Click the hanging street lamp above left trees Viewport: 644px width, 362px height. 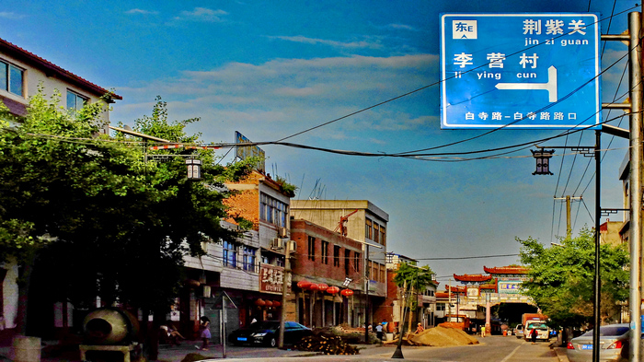coord(193,169)
